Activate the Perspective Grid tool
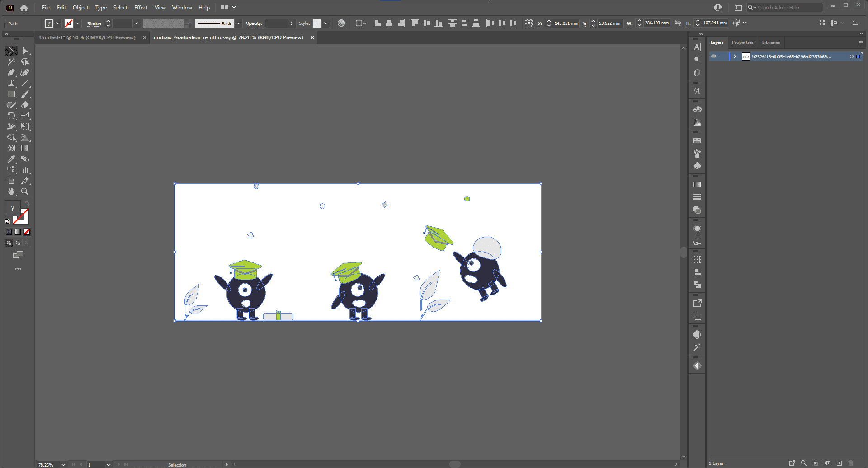Image resolution: width=868 pixels, height=468 pixels. coord(25,138)
